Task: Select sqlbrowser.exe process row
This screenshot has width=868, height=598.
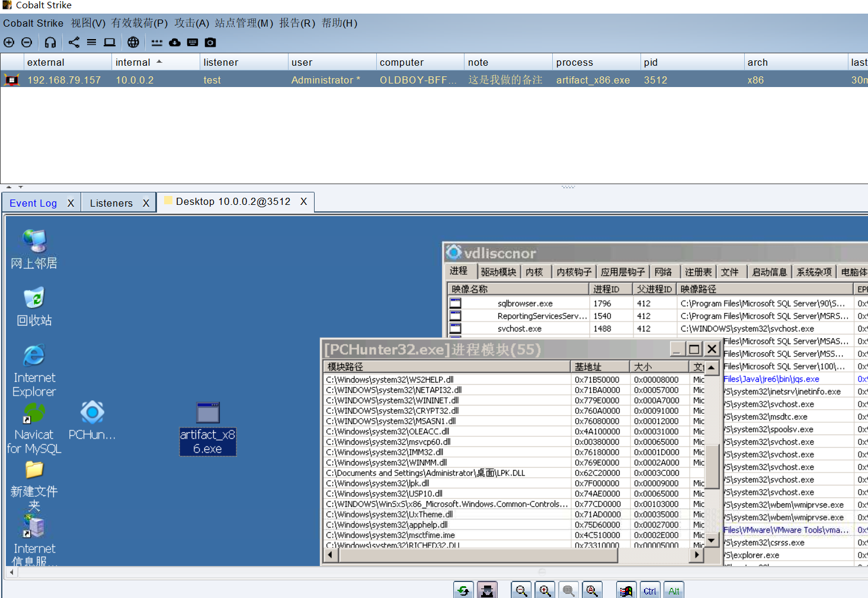Action: (x=656, y=303)
